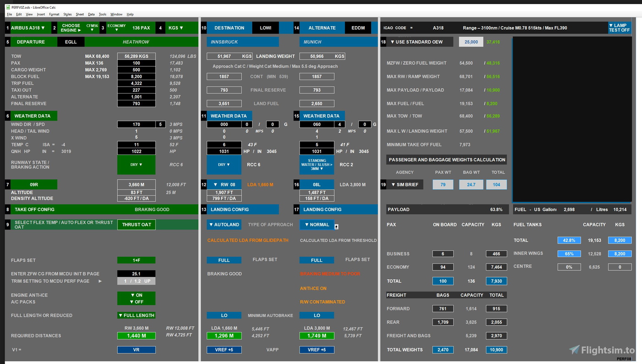Image resolution: width=642 pixels, height=364 pixels.
Task: Toggle ENGINE ANTI-ICE to ON
Action: click(137, 295)
